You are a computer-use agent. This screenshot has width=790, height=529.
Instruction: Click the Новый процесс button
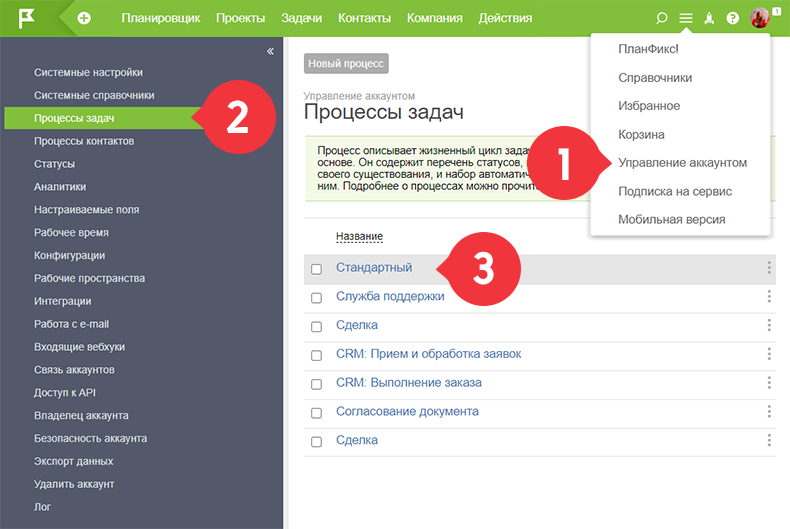[x=346, y=63]
